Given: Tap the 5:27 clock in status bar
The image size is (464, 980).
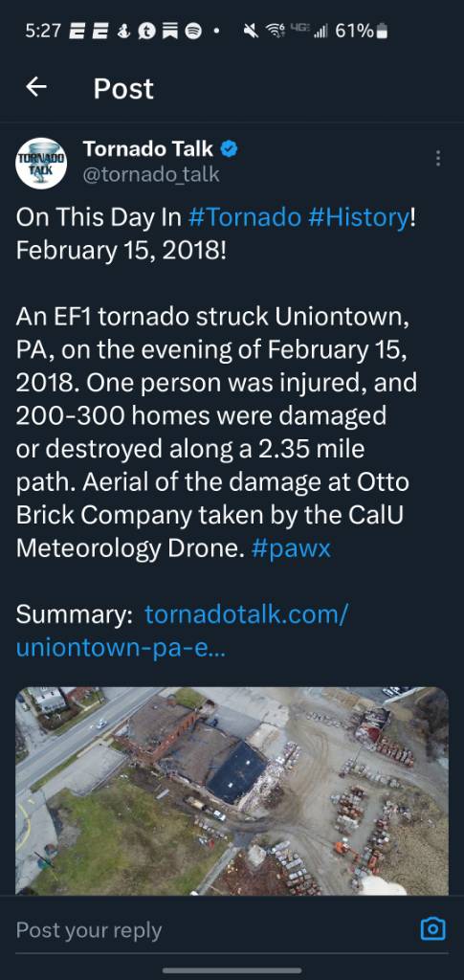Looking at the screenshot, I should [x=43, y=31].
